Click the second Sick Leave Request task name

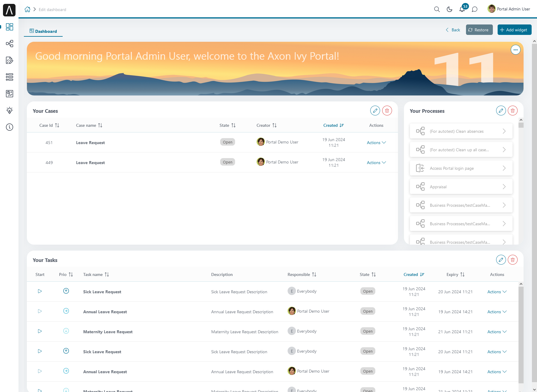click(102, 352)
